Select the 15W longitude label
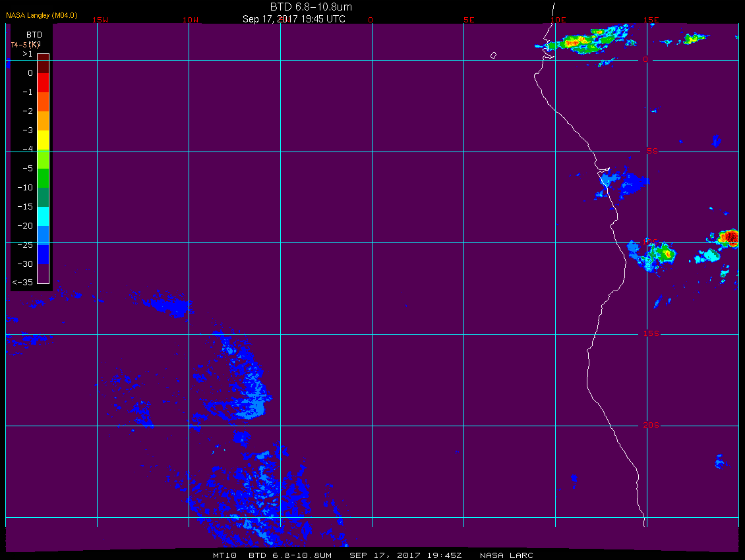The height and width of the screenshot is (560, 745). point(100,20)
